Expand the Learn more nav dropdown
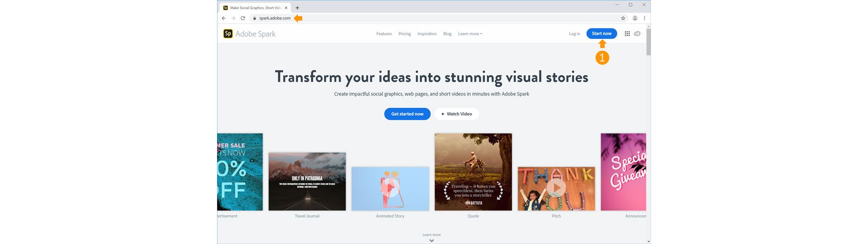 (470, 34)
